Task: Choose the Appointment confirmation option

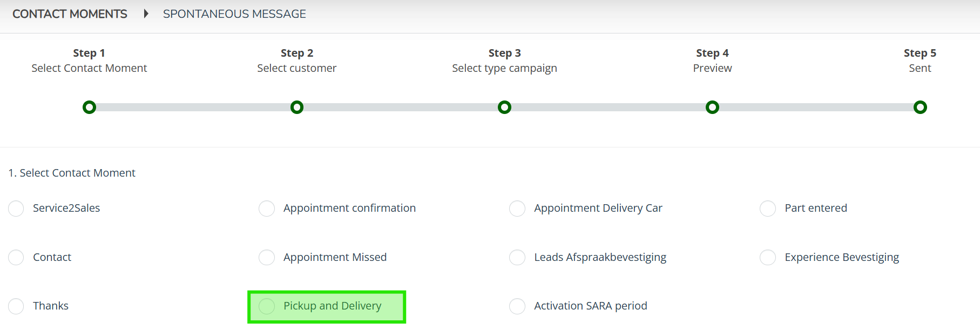Action: pos(267,209)
